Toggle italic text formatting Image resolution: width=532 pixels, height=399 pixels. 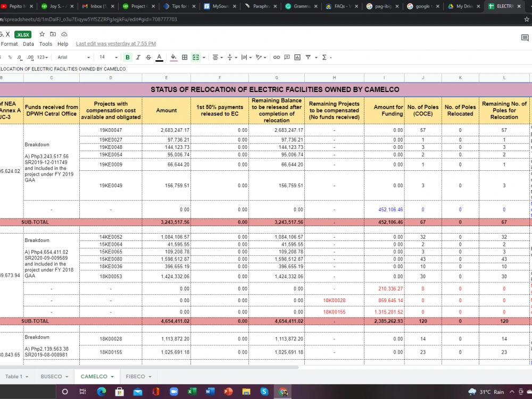[x=138, y=57]
